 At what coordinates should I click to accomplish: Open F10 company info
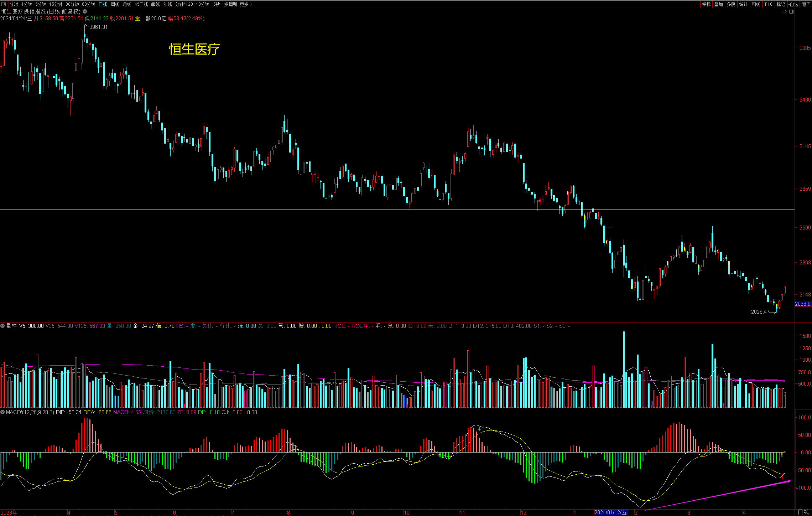pyautogui.click(x=769, y=4)
